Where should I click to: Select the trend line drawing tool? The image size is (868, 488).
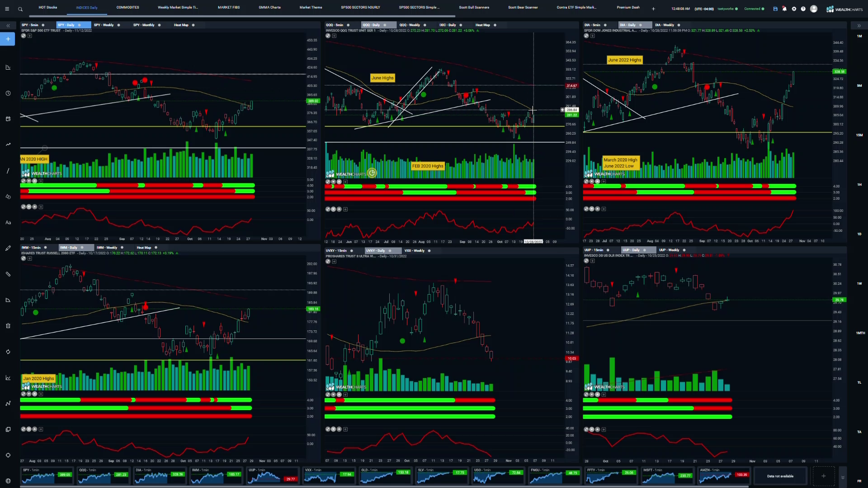(8, 145)
